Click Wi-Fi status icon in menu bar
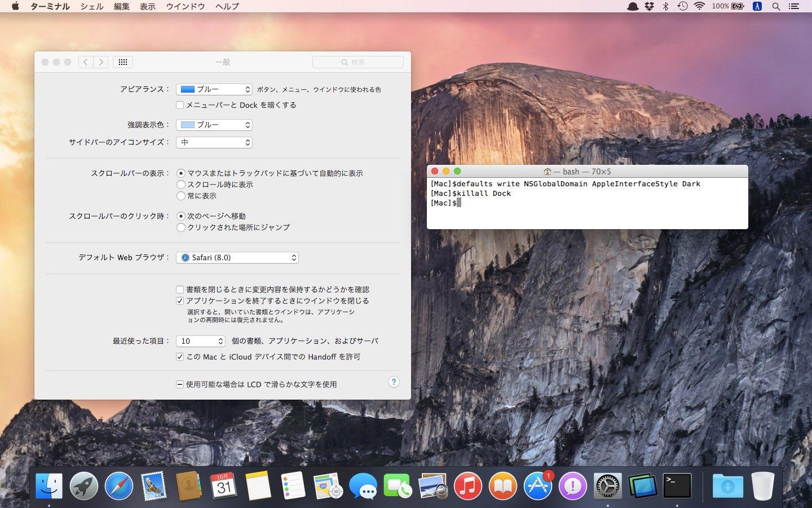812x508 pixels. (699, 6)
